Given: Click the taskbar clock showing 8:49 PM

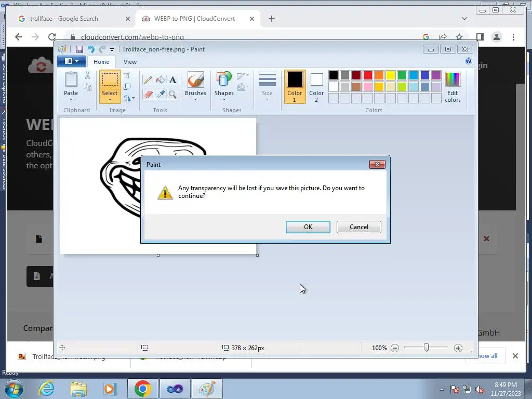Looking at the screenshot, I should pyautogui.click(x=506, y=389).
